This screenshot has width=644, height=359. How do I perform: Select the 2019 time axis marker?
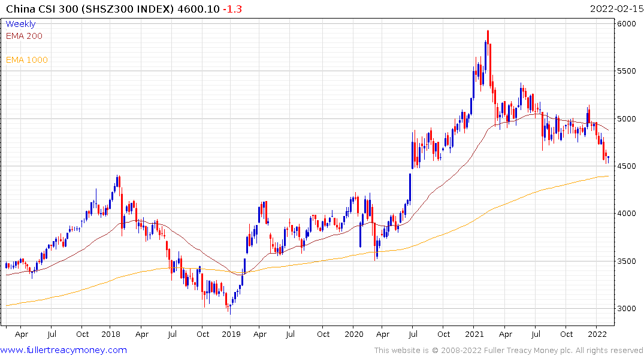[x=231, y=334]
